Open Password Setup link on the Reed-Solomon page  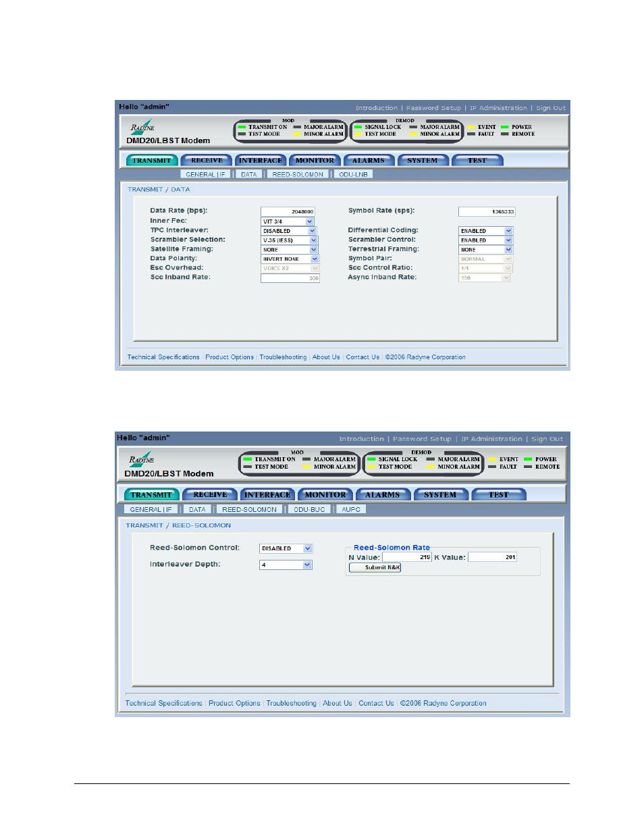click(422, 439)
